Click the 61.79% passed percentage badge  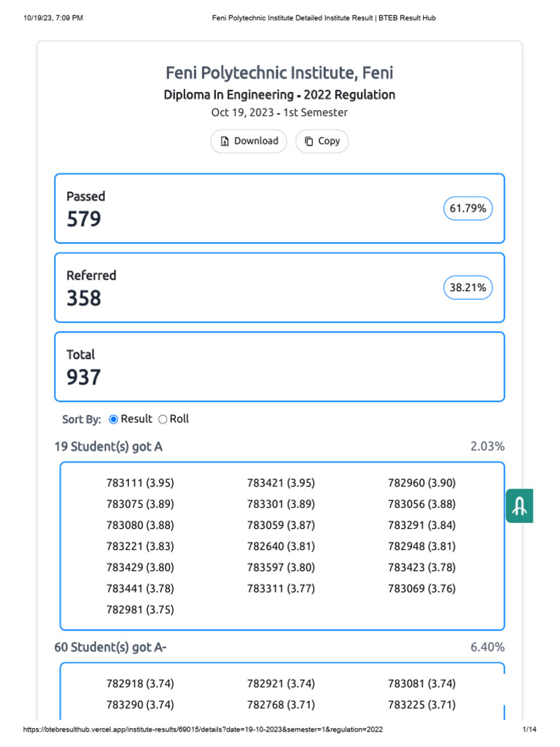click(x=467, y=208)
